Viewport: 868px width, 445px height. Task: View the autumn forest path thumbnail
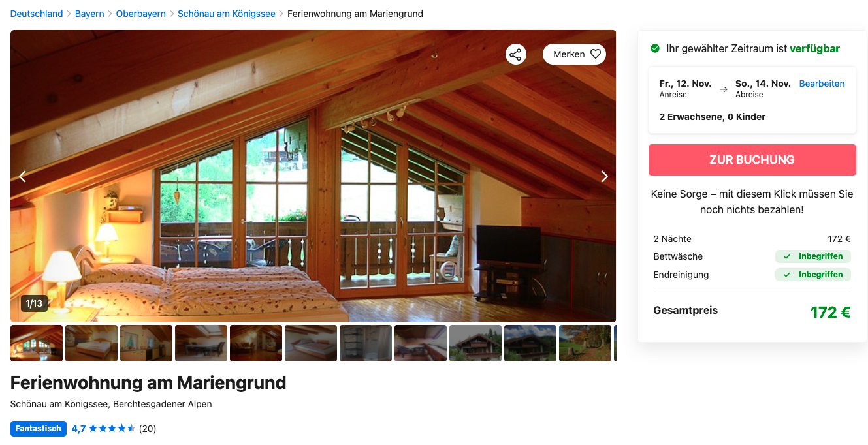585,343
